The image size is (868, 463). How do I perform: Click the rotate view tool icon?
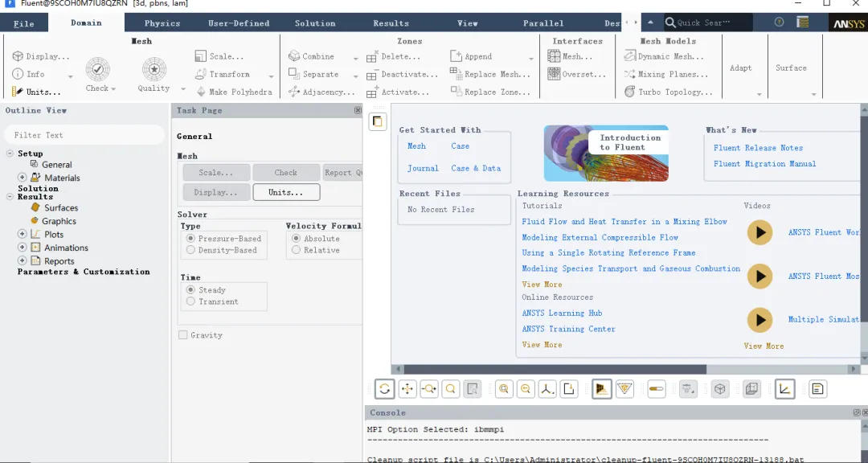(x=384, y=389)
